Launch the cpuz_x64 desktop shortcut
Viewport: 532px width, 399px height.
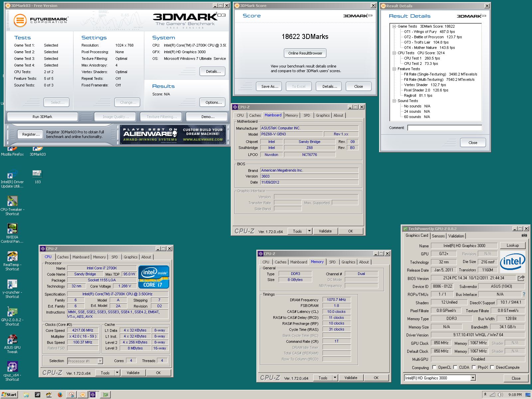pos(12,371)
